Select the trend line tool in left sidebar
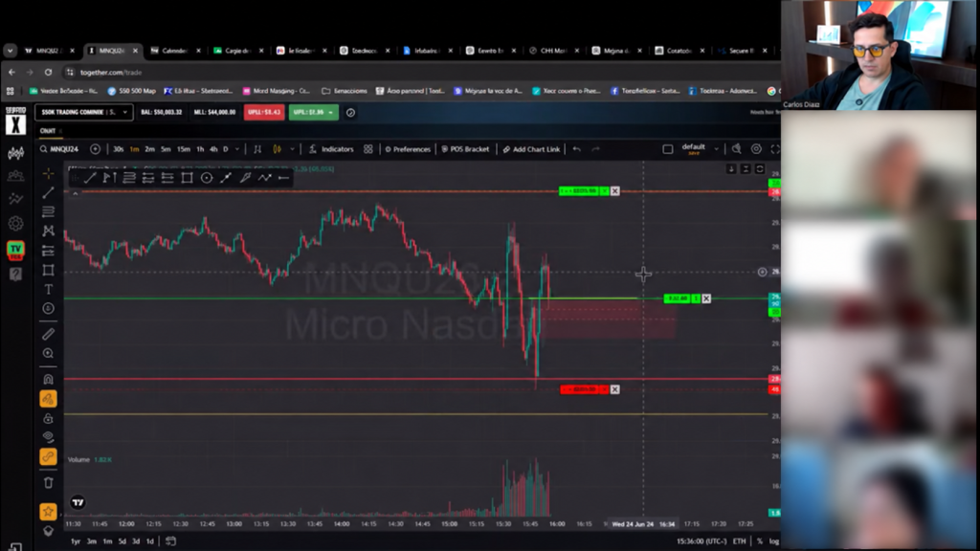The height and width of the screenshot is (551, 980). tap(48, 192)
